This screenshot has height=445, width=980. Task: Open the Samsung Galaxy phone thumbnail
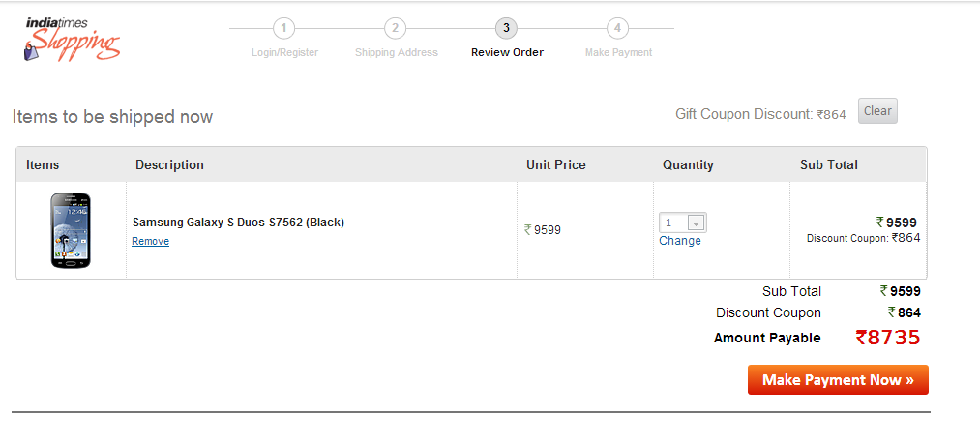[71, 230]
